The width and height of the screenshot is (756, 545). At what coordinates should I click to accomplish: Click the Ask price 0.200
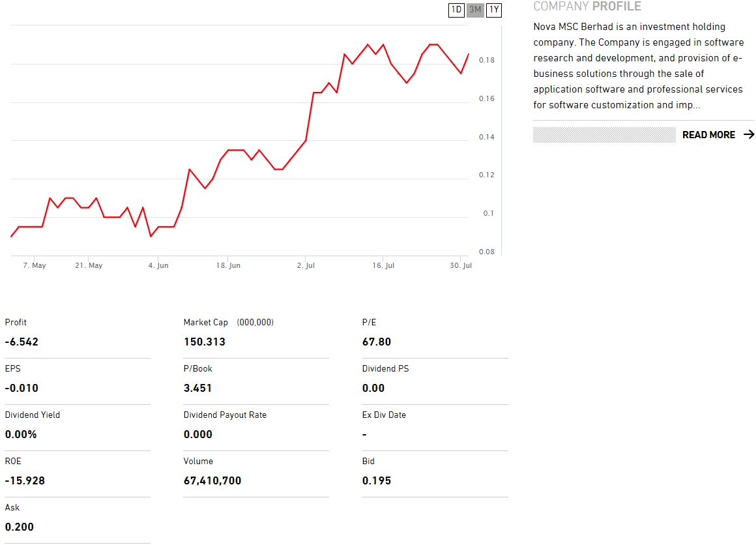click(x=20, y=527)
